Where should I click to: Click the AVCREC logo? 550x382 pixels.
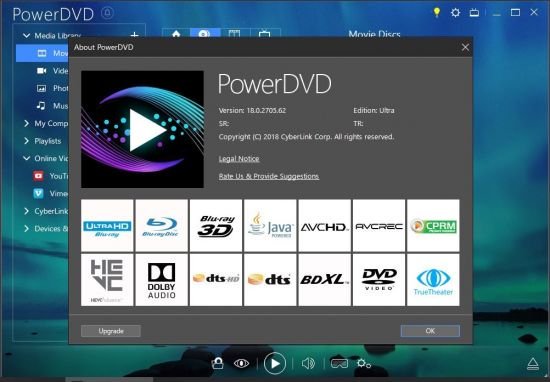(379, 226)
